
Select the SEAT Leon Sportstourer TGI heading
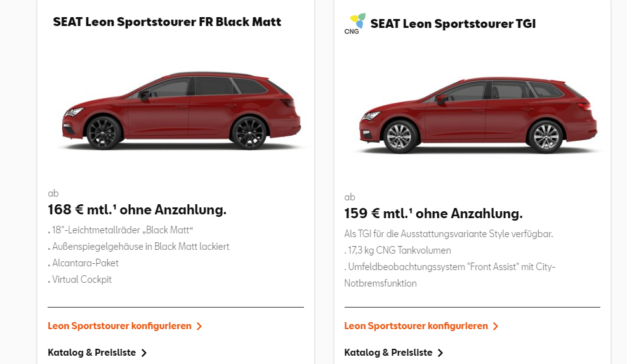453,24
